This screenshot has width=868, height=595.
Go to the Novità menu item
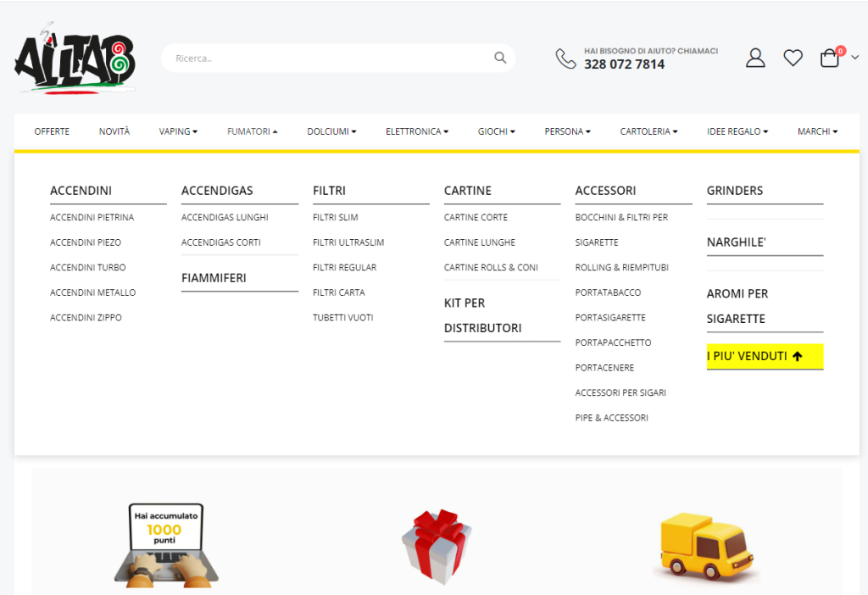(x=114, y=131)
